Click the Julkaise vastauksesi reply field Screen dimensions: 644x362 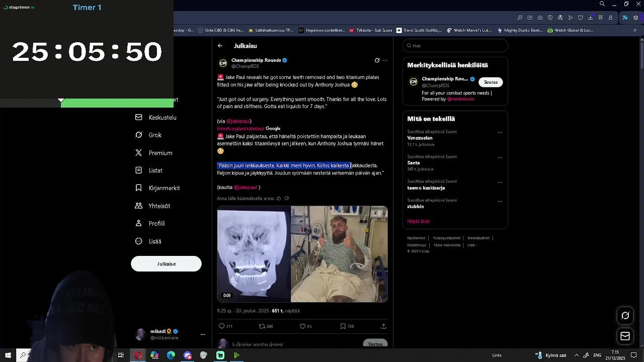point(258,345)
